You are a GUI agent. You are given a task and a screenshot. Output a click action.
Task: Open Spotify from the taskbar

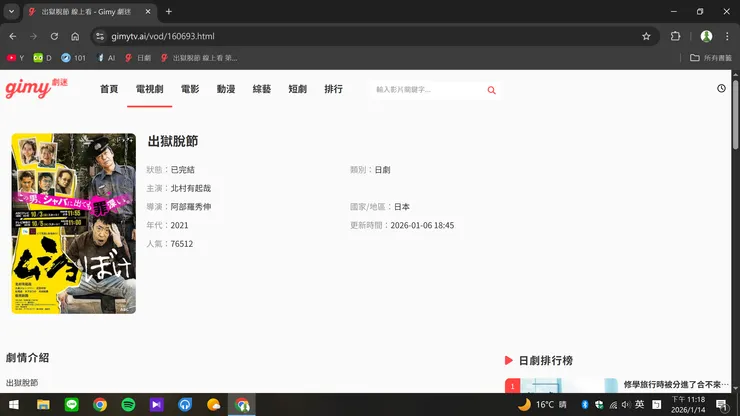pos(128,405)
